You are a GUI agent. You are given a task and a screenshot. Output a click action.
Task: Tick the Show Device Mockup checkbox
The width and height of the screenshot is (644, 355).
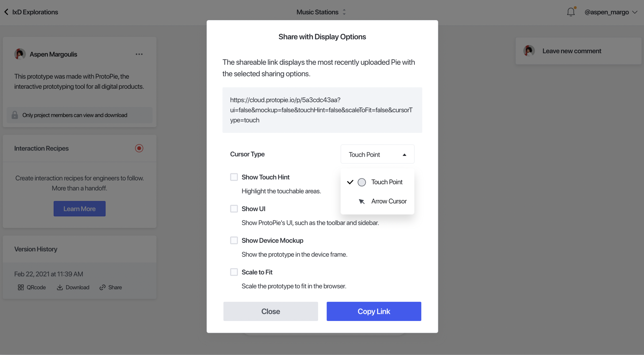234,240
